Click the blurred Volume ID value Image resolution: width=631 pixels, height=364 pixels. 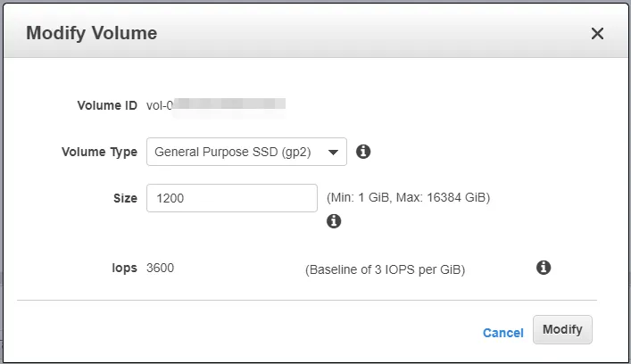pos(229,105)
